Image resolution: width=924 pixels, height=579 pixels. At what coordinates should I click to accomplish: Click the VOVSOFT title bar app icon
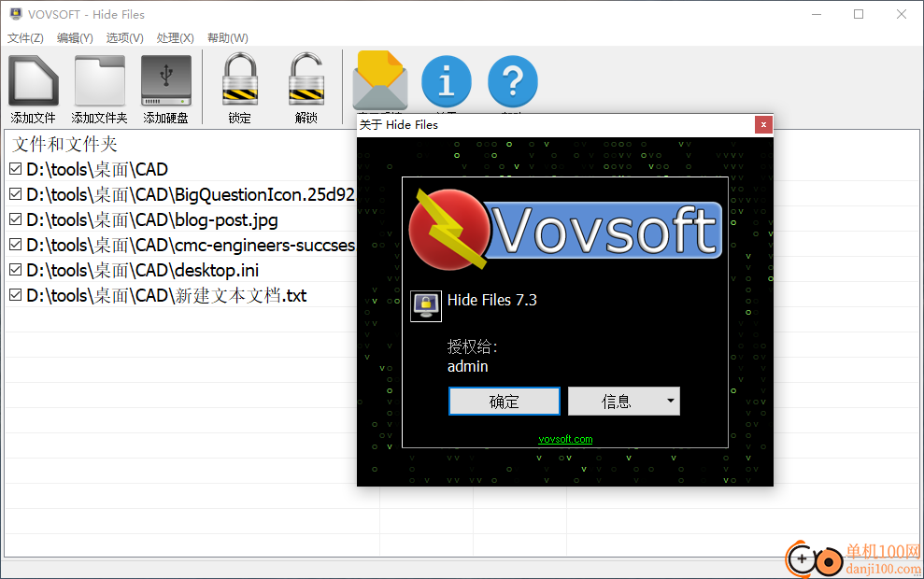point(16,14)
